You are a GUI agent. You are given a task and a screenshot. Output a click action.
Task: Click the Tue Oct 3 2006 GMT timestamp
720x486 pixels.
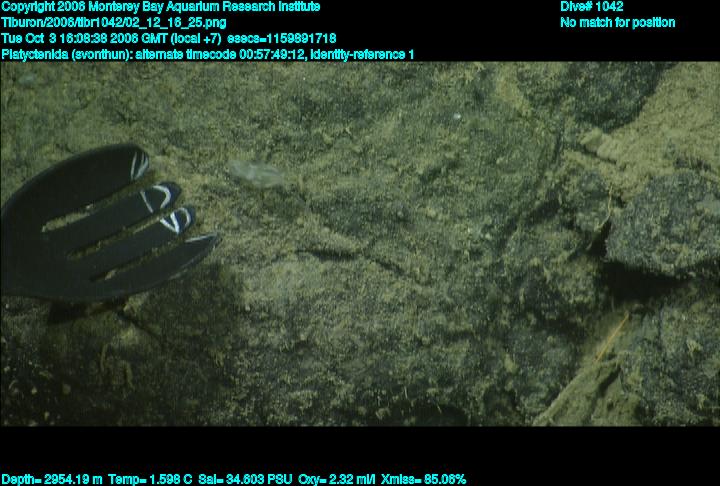[113, 38]
